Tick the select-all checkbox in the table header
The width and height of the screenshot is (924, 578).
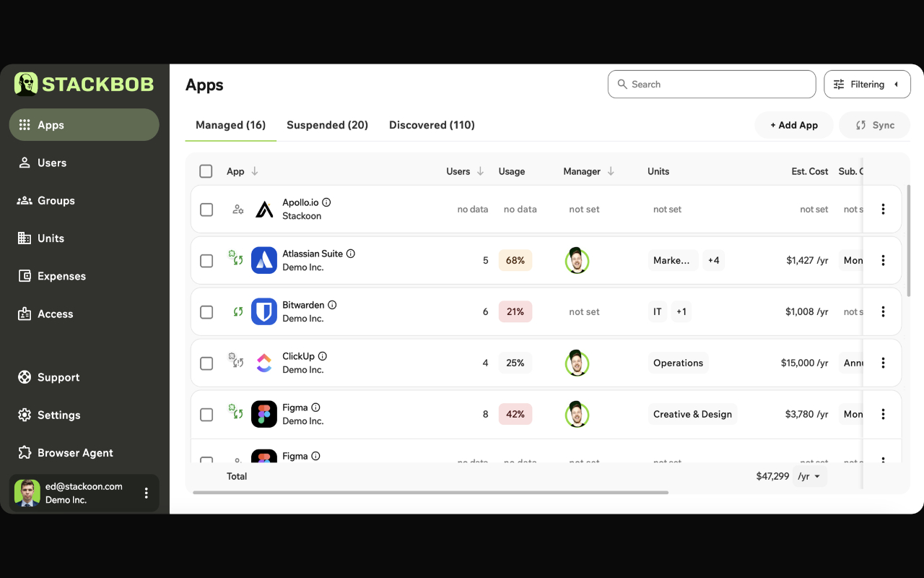pos(206,171)
